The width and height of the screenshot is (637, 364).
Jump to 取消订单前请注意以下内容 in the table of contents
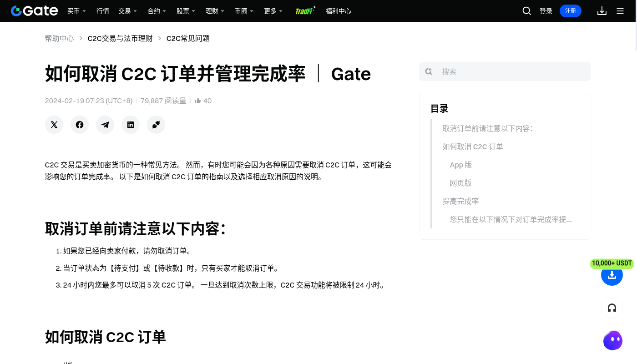click(488, 128)
